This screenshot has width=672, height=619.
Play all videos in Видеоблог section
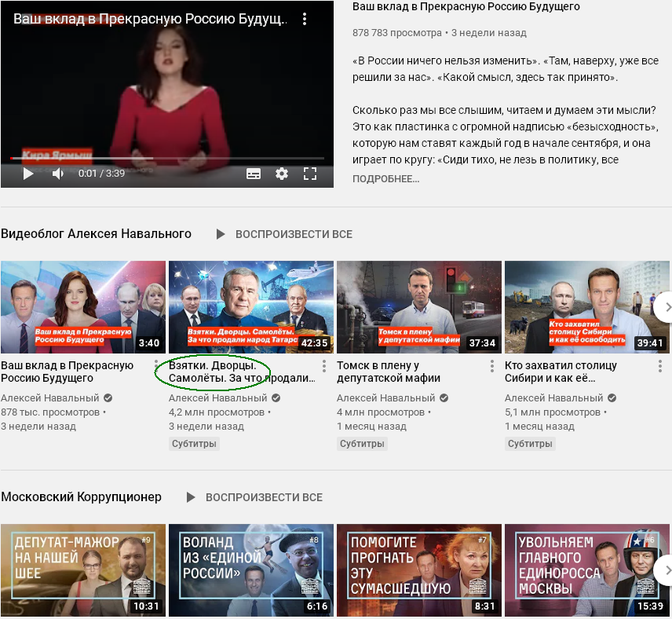pos(284,234)
